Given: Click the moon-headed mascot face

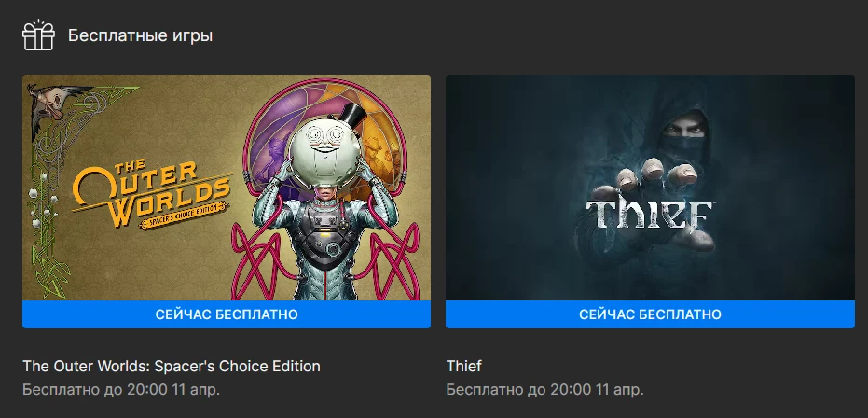Looking at the screenshot, I should click(x=324, y=149).
